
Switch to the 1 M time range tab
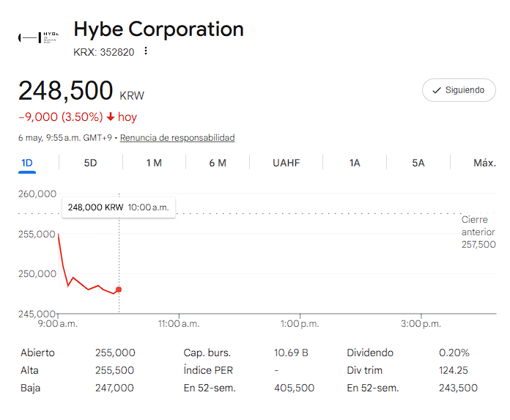pos(154,163)
